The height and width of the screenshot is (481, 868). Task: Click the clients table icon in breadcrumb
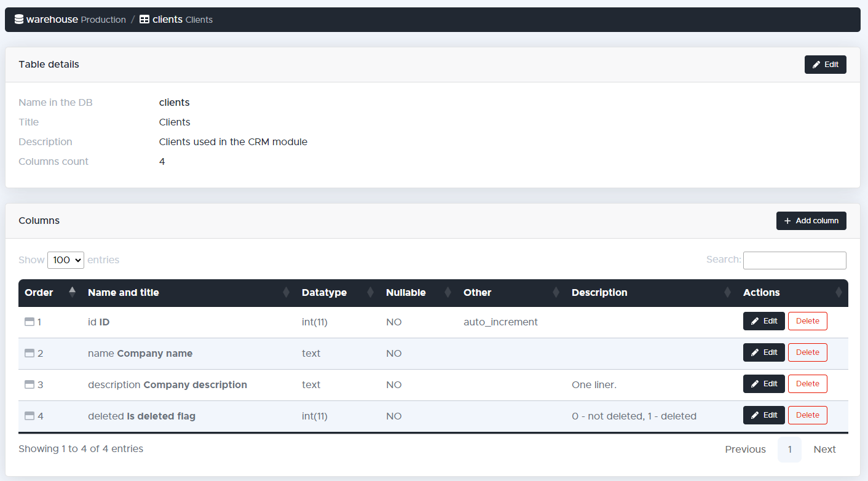click(x=144, y=20)
